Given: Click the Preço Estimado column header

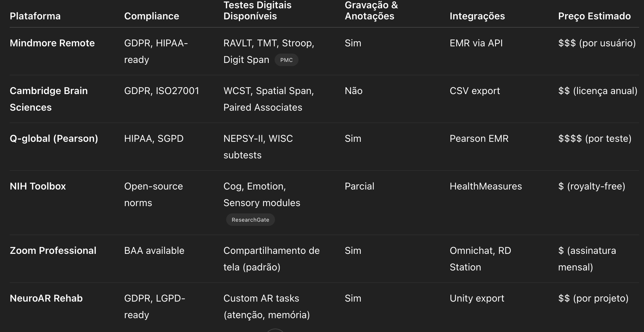Looking at the screenshot, I should pos(595,16).
